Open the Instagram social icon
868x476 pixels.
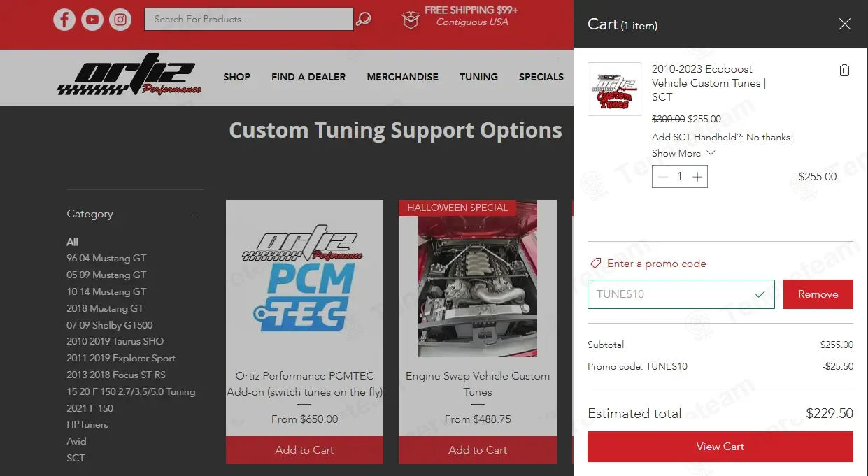[120, 20]
